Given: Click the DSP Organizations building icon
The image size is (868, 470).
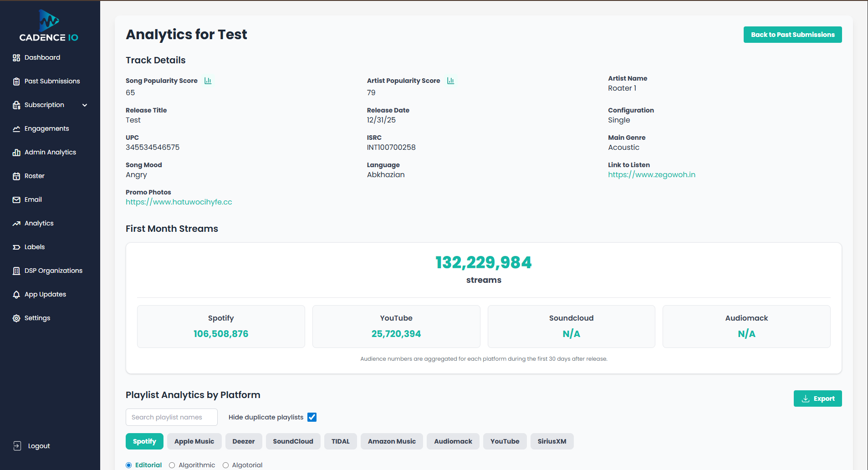Looking at the screenshot, I should 16,271.
